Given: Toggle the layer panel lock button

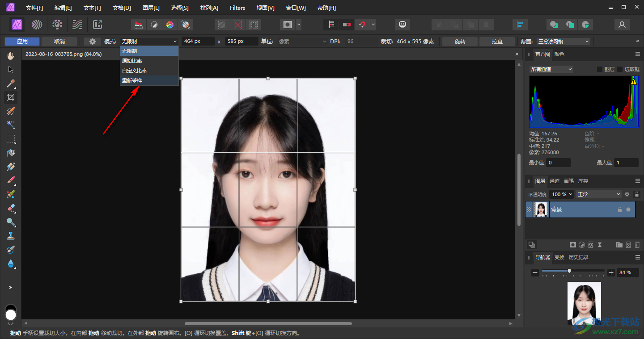Looking at the screenshot, I should 637,194.
